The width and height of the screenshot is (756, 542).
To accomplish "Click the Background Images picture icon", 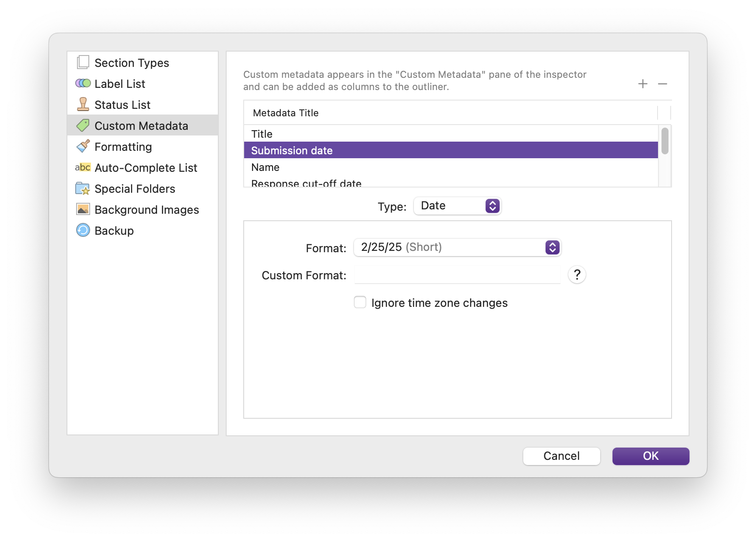I will (83, 209).
